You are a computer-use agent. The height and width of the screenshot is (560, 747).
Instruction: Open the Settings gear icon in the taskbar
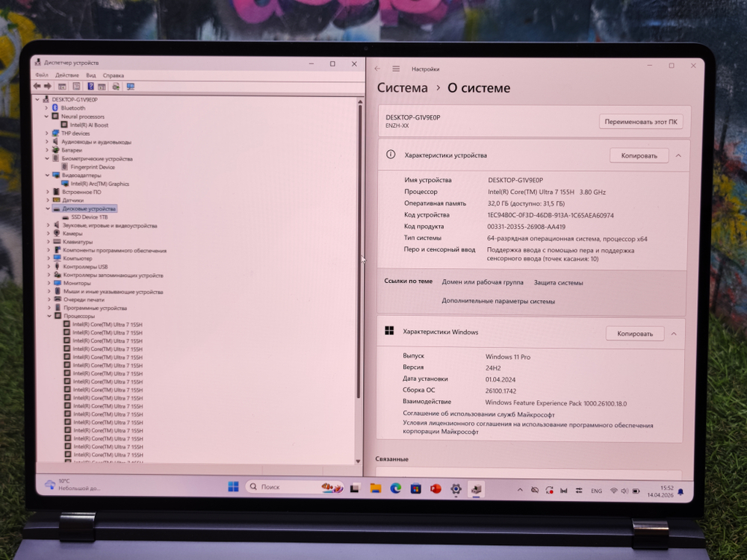456,489
